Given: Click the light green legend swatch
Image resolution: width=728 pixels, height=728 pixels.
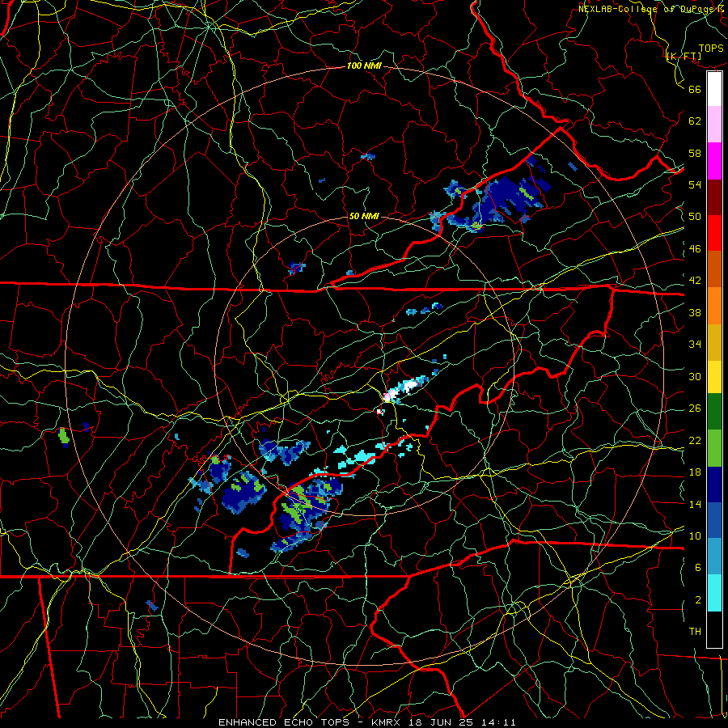Looking at the screenshot, I should tap(714, 448).
